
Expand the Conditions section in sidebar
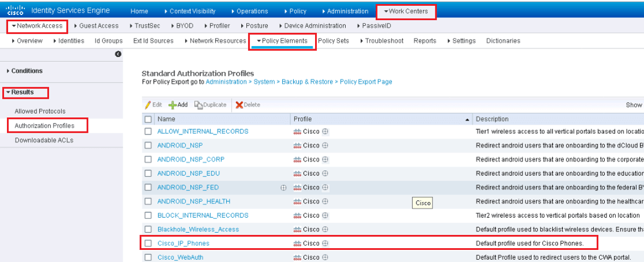25,71
